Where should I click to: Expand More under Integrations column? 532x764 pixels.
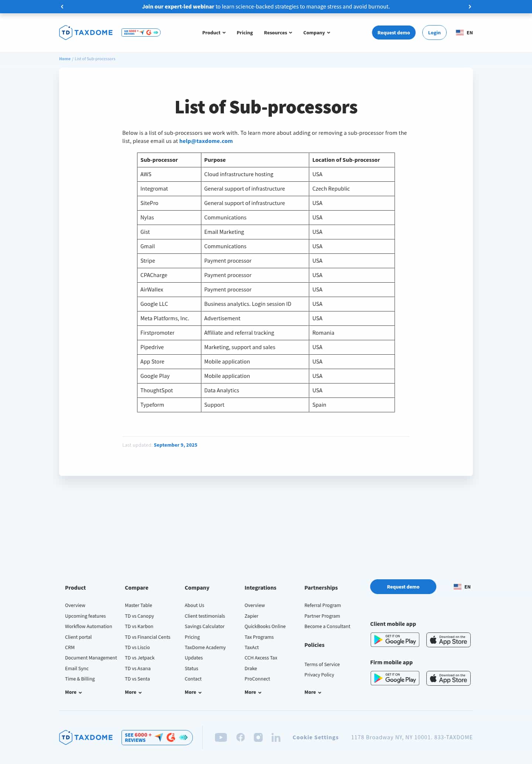253,692
